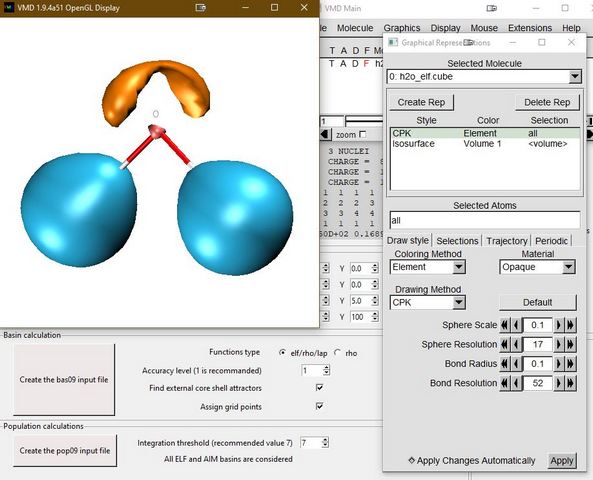This screenshot has width=593, height=480.
Task: Switch to the Draw style tab
Action: [408, 241]
